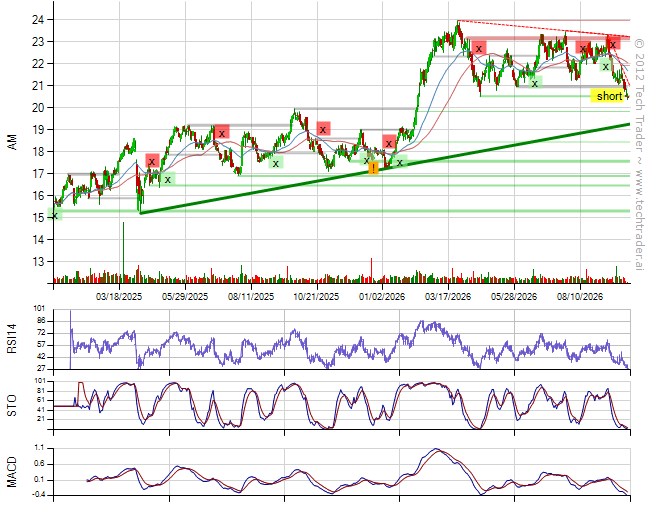Click the RSI14 indicator label
This screenshot has width=657, height=514.
tap(12, 339)
